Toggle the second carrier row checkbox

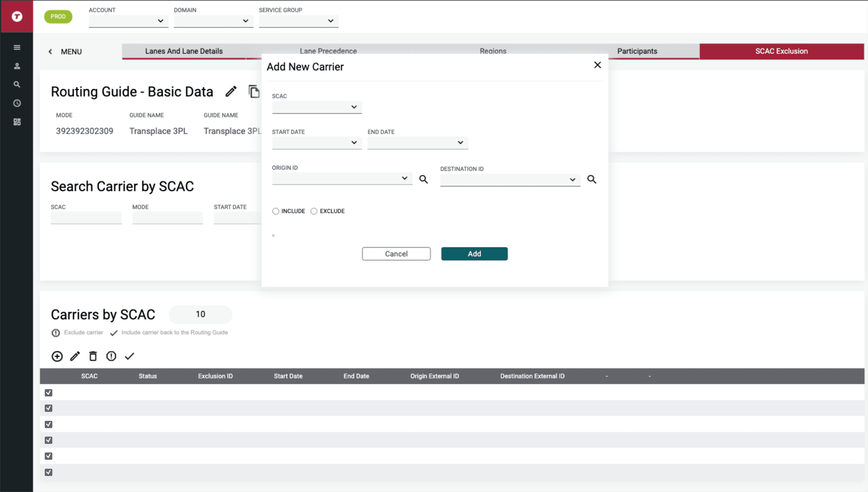(49, 408)
